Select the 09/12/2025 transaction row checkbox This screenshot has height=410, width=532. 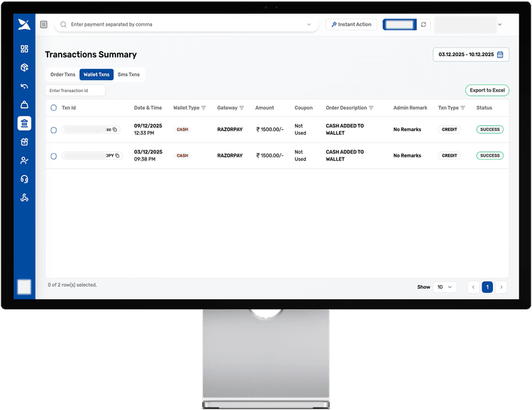click(x=53, y=130)
